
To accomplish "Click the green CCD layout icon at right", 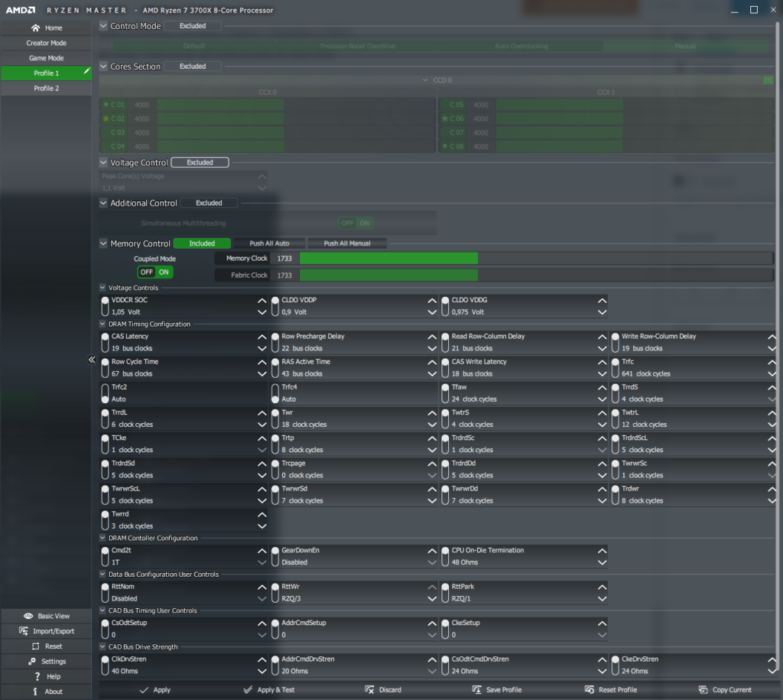I will (768, 80).
